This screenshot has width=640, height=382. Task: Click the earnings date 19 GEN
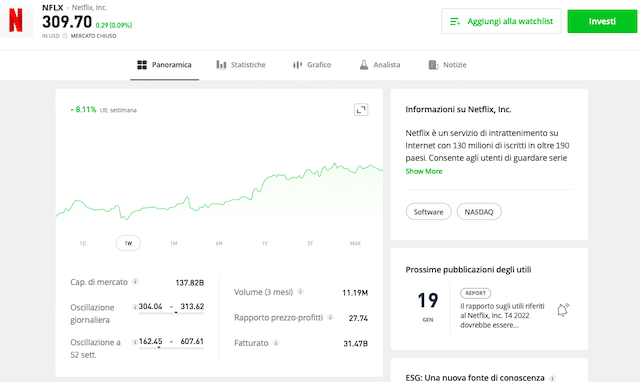428,306
